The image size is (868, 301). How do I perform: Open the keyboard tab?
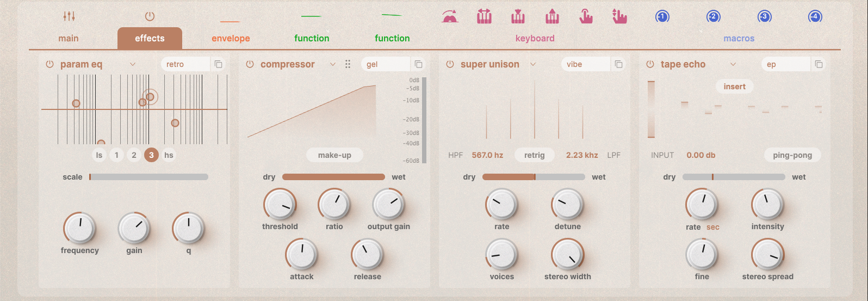[535, 38]
